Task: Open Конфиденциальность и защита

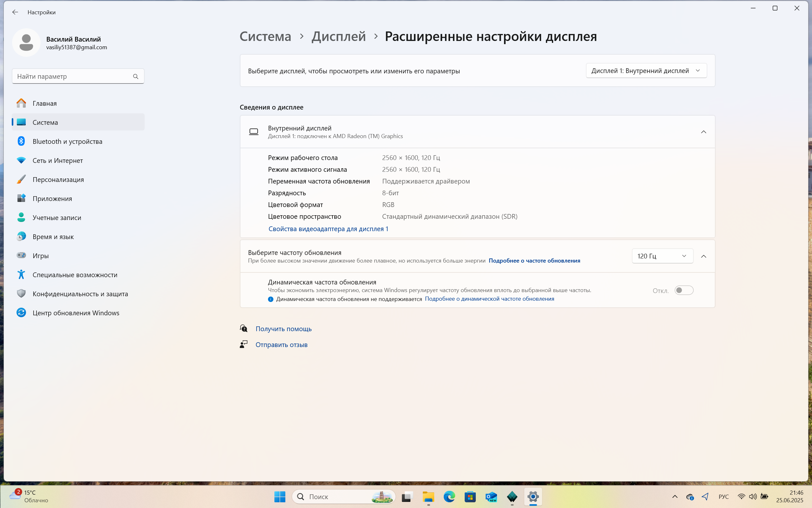Action: [78, 294]
